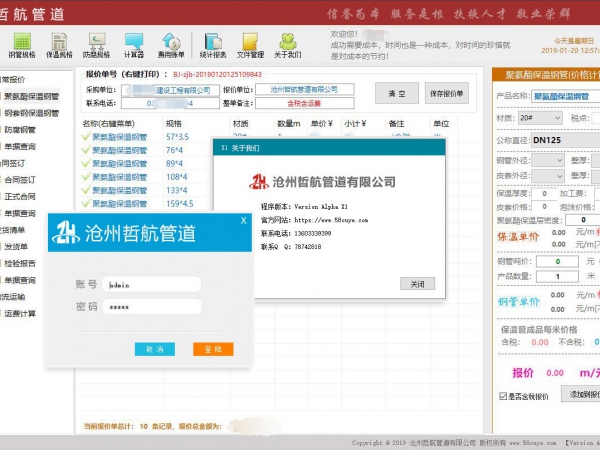The image size is (600, 450).
Task: Select 正式合同 in left sidebar
Action: tap(20, 197)
